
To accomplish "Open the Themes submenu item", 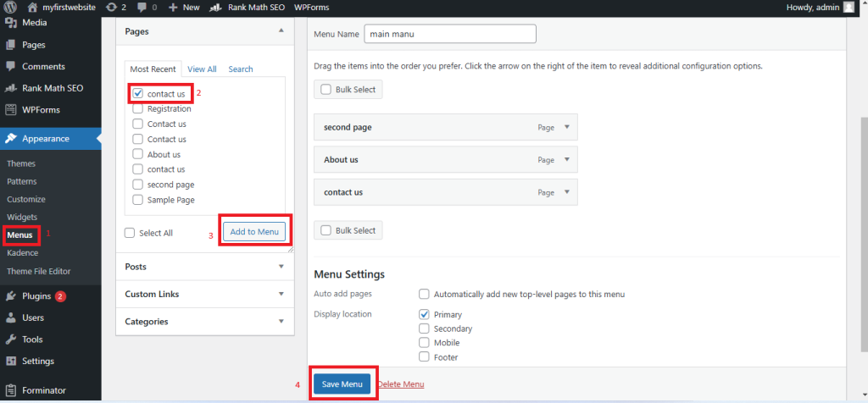I will [x=21, y=163].
